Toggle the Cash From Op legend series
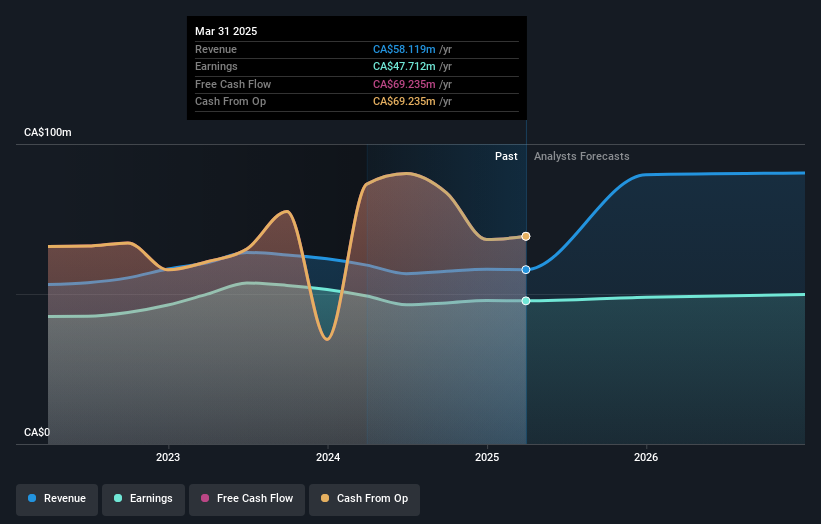 coord(364,499)
